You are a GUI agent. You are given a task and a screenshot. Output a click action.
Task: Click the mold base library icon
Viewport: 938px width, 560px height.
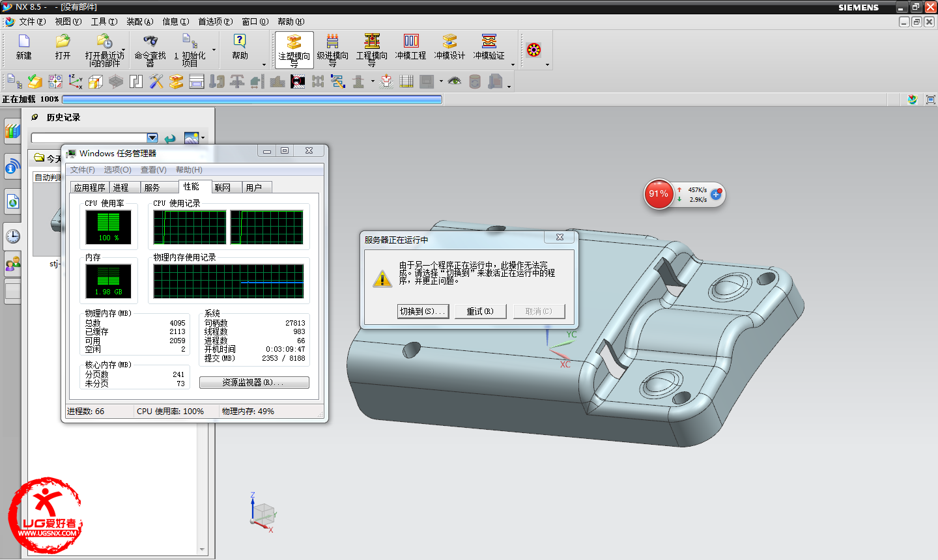click(x=197, y=81)
